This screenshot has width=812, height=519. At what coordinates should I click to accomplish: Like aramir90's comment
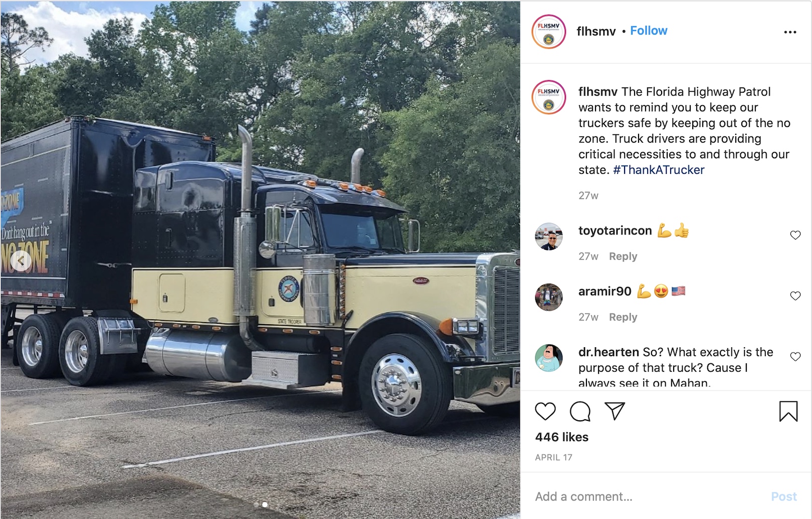795,296
